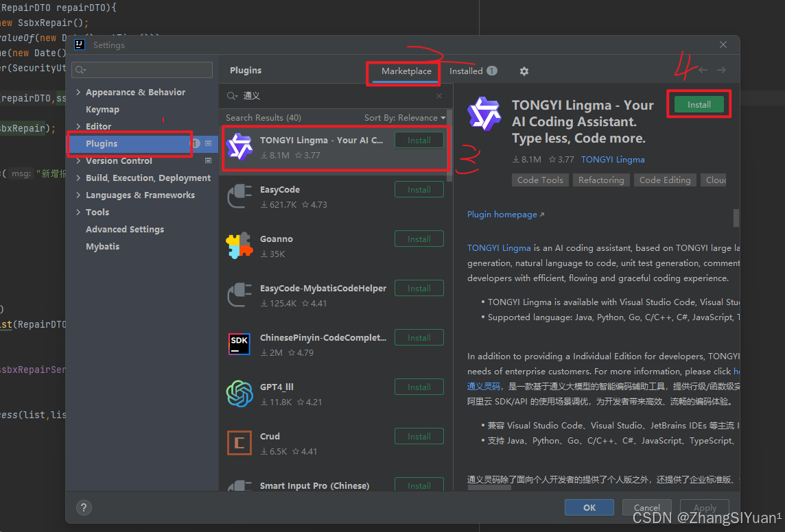Close the Settings dialog window
The width and height of the screenshot is (785, 532).
[723, 45]
